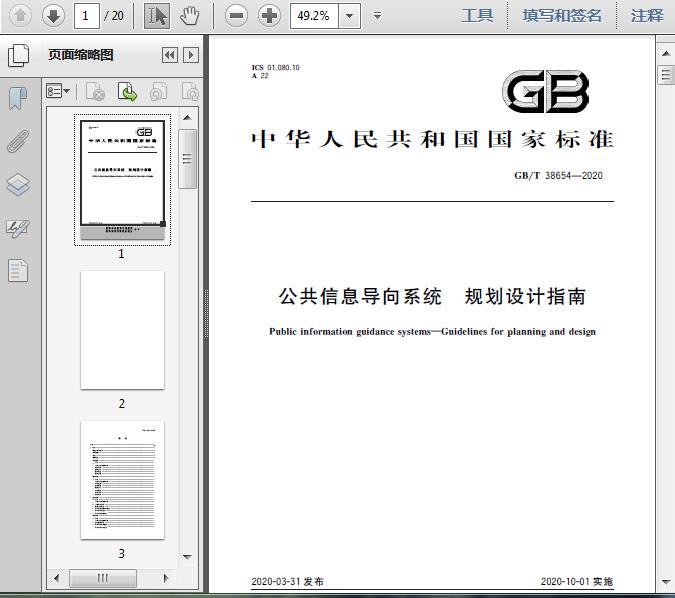Click the rotate pages clockwise icon
This screenshot has width=675, height=598.
(x=190, y=92)
